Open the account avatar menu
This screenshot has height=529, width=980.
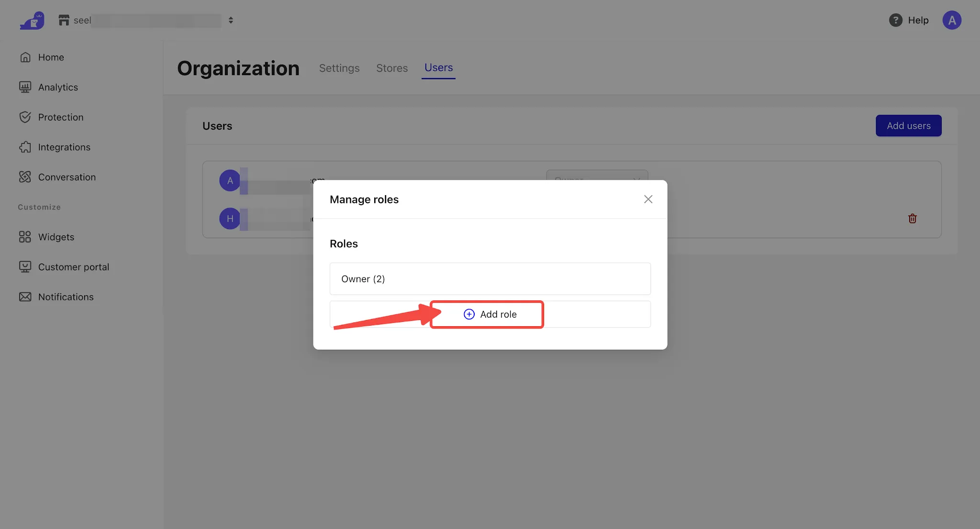952,20
